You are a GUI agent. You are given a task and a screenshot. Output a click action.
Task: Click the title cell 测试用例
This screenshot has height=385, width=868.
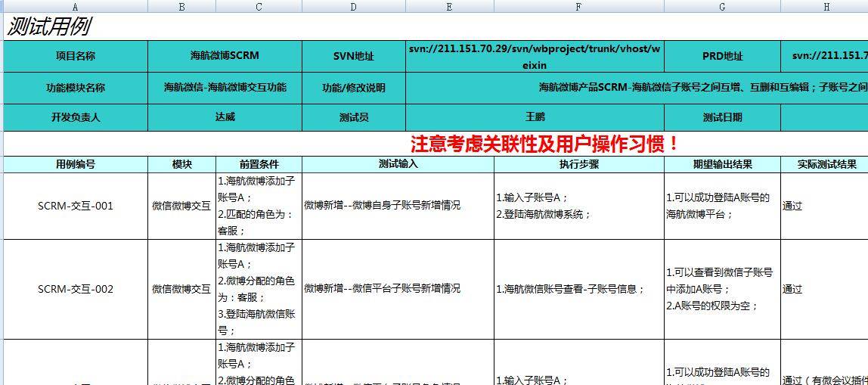48,26
